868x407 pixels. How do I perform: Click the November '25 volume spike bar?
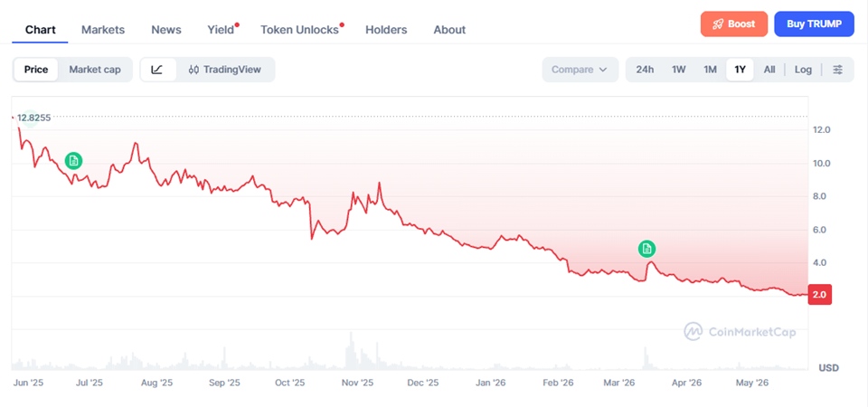click(351, 351)
